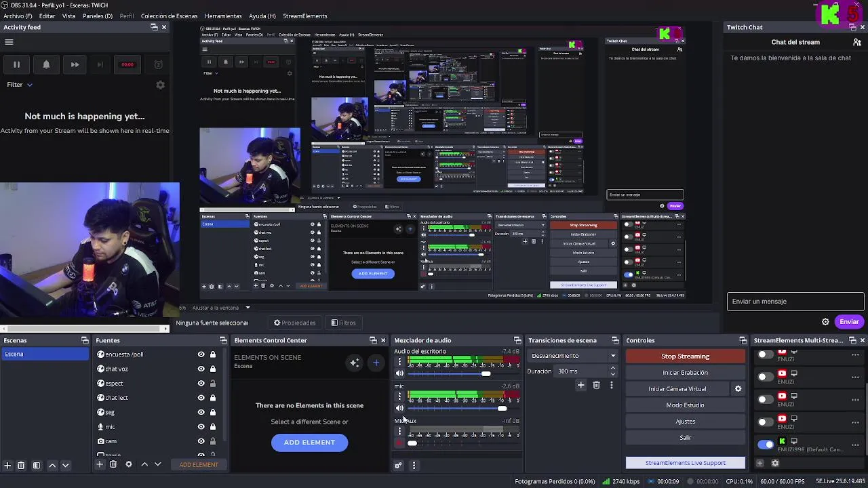Adjust Mic/Aux volume slider handle
Viewport: 868px width, 488px height.
(412, 443)
